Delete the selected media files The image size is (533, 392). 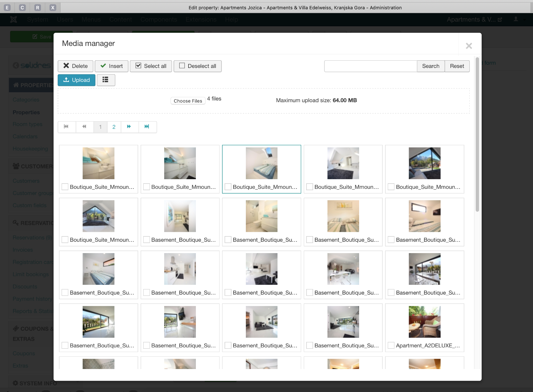click(x=76, y=66)
